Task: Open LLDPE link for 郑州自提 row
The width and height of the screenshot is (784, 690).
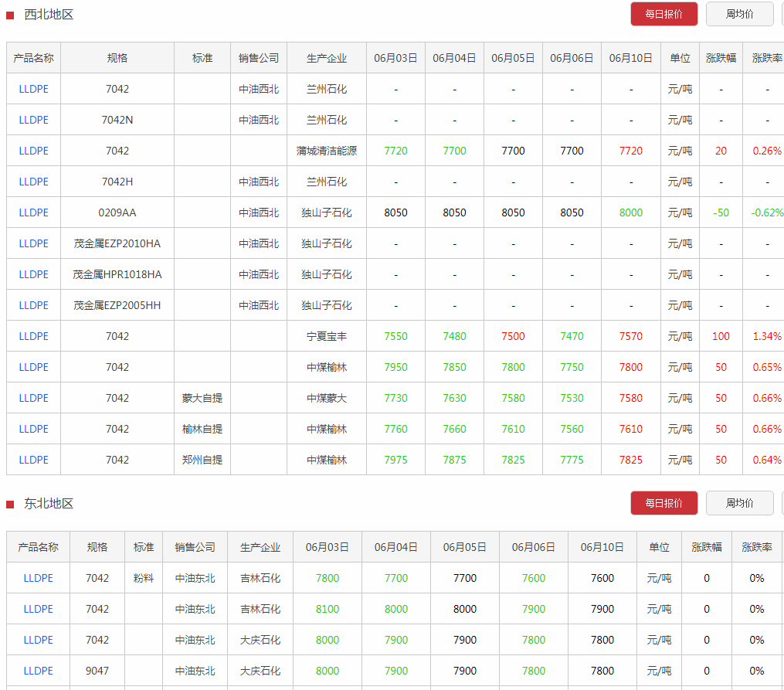Action: click(x=33, y=460)
